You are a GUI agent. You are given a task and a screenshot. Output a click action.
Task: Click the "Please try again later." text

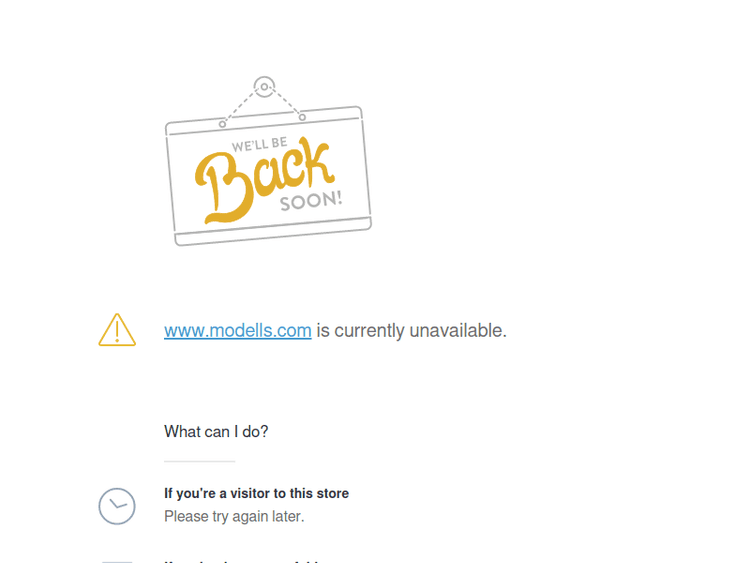click(x=234, y=517)
